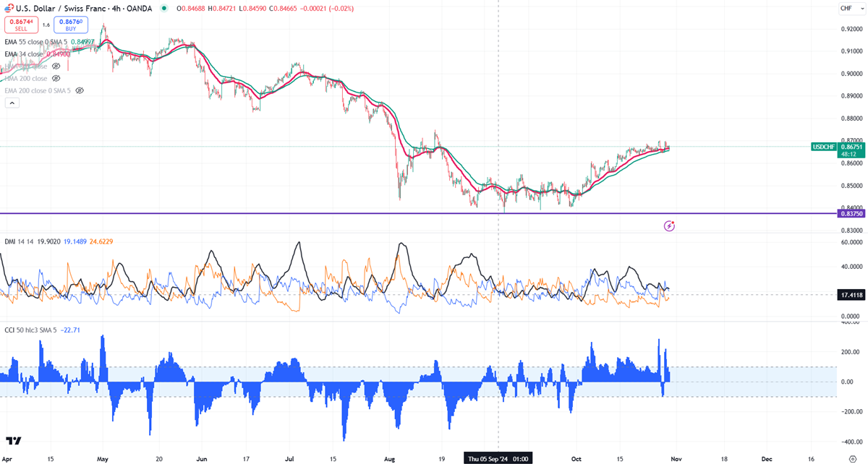This screenshot has height=464, width=868.
Task: Click the 1.6 spread value
Action: coord(46,25)
